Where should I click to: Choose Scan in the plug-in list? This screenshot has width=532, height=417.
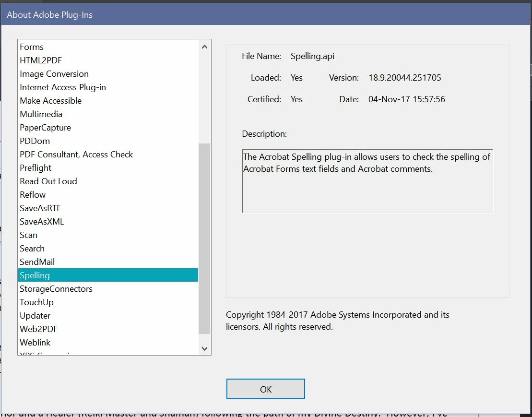pos(108,235)
